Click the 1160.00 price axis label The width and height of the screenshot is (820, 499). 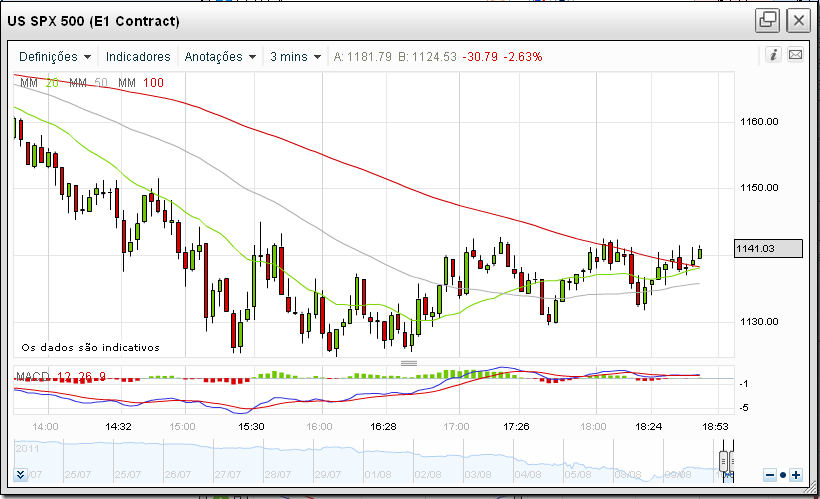pos(759,122)
